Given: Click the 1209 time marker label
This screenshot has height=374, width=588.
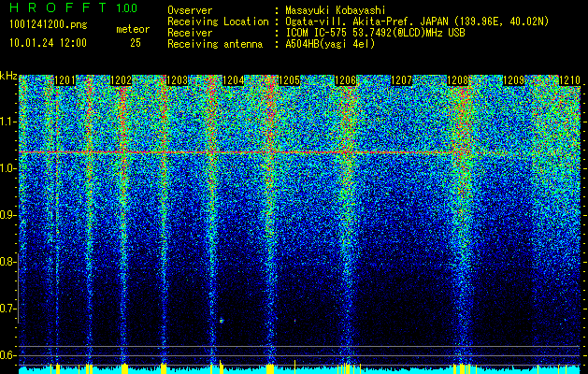Looking at the screenshot, I should click(x=513, y=80).
